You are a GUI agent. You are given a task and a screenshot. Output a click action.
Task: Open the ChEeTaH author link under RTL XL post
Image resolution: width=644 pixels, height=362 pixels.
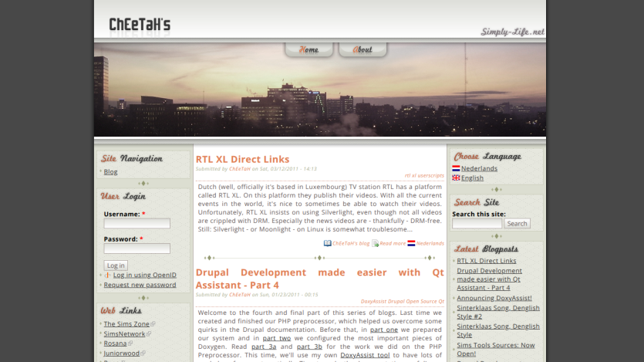pyautogui.click(x=239, y=169)
